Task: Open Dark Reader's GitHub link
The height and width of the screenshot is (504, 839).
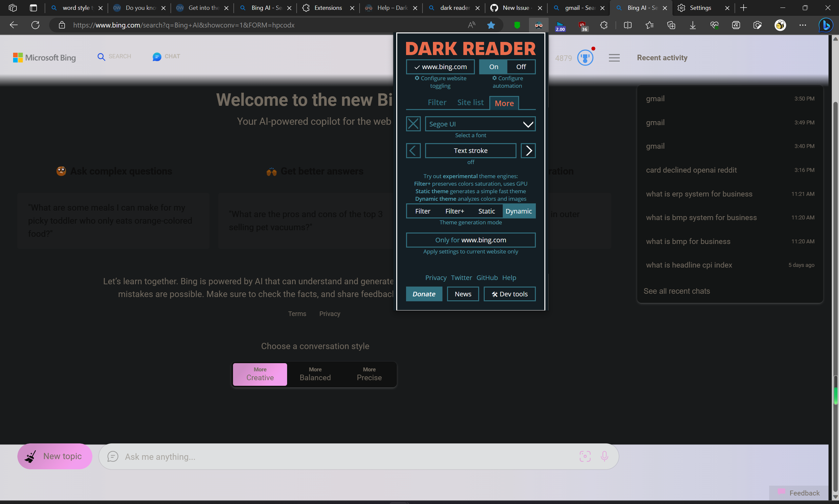Action: point(487,277)
